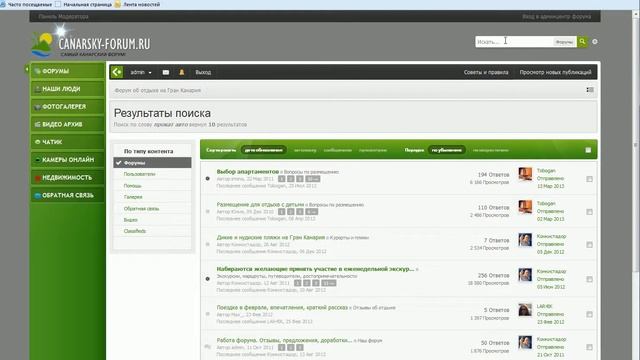This screenshot has width=640, height=360.
Task: Open Tobogan's avatar in the Выбор апартаментов row
Action: coord(525,174)
